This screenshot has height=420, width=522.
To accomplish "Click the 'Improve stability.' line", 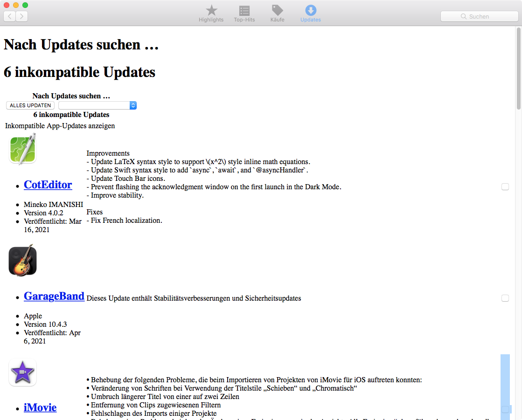I will point(115,195).
